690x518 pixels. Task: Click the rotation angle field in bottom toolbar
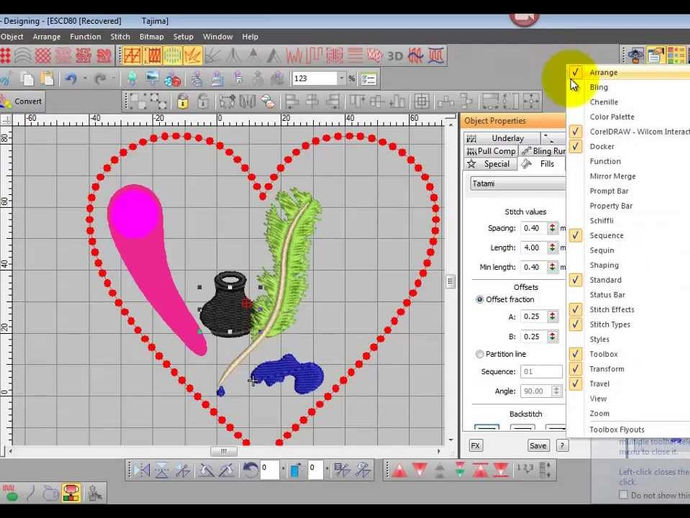(x=270, y=470)
